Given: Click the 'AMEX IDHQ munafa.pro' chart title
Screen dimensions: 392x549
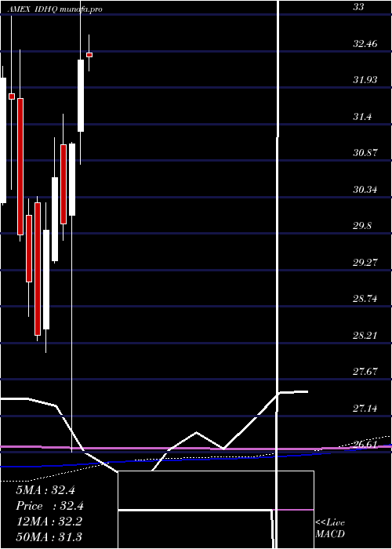Looking at the screenshot, I should (54, 9).
